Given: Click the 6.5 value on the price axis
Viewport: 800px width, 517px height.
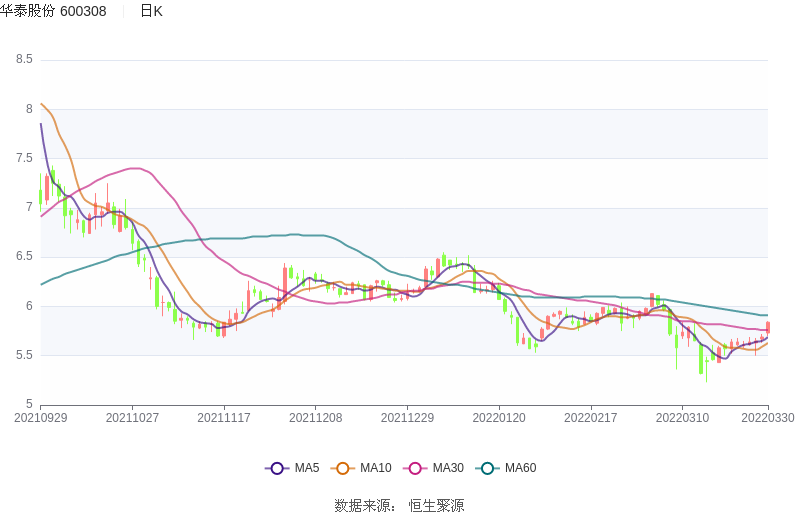Looking at the screenshot, I should coord(24,256).
